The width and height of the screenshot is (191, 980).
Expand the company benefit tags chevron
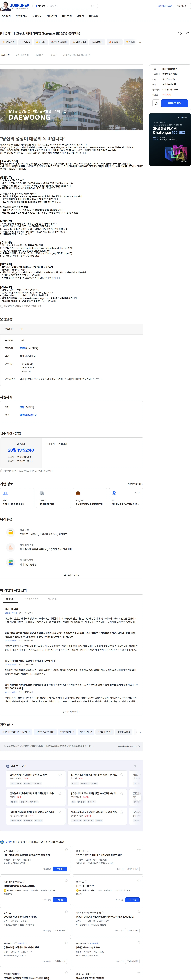[x=140, y=42]
